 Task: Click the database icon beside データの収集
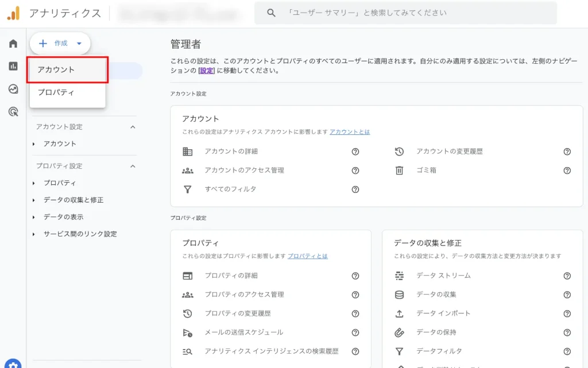(400, 295)
